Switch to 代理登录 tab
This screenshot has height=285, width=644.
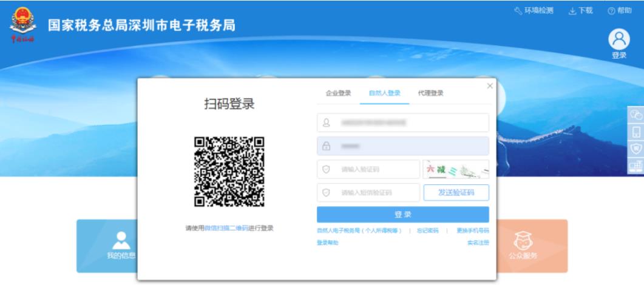pyautogui.click(x=430, y=93)
